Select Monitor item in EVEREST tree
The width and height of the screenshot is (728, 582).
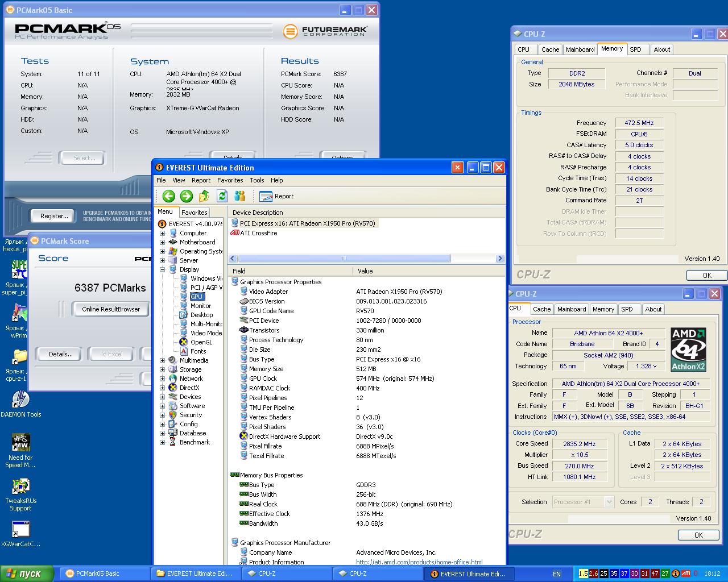point(201,306)
